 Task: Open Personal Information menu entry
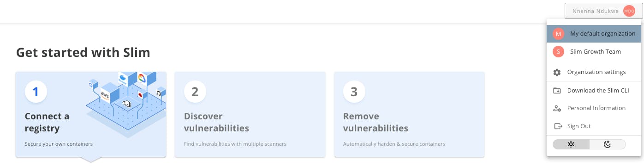click(x=594, y=108)
